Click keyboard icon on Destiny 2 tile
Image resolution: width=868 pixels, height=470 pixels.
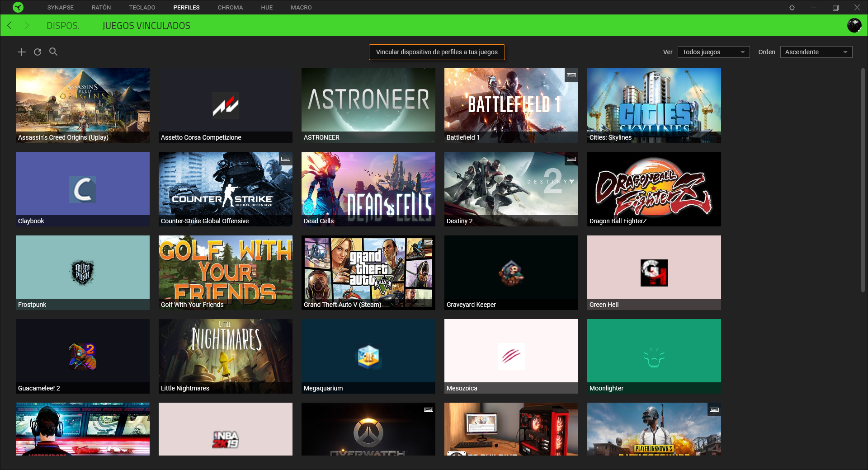coord(571,159)
